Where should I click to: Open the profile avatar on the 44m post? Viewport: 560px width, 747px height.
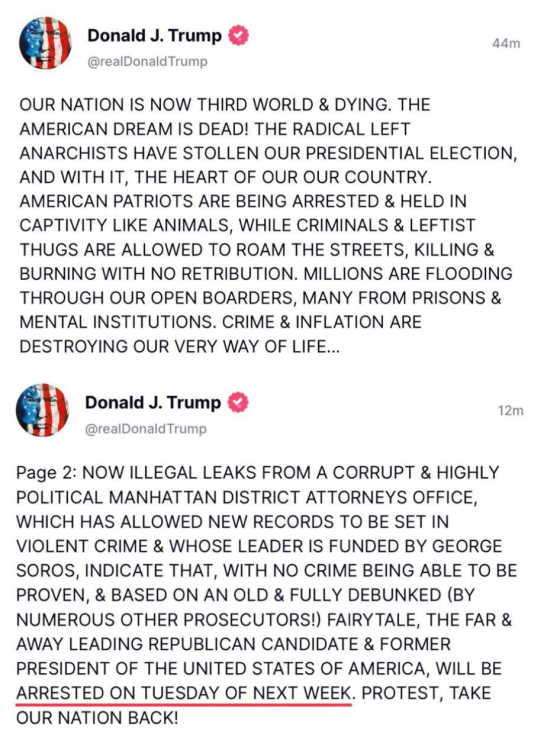pos(45,43)
